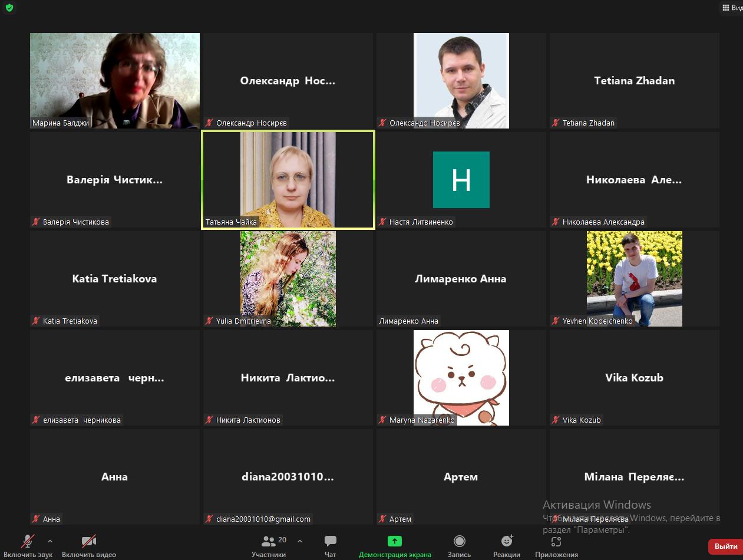
Task: Select Yevhen Kopeichenko photo tile
Action: tap(635, 279)
